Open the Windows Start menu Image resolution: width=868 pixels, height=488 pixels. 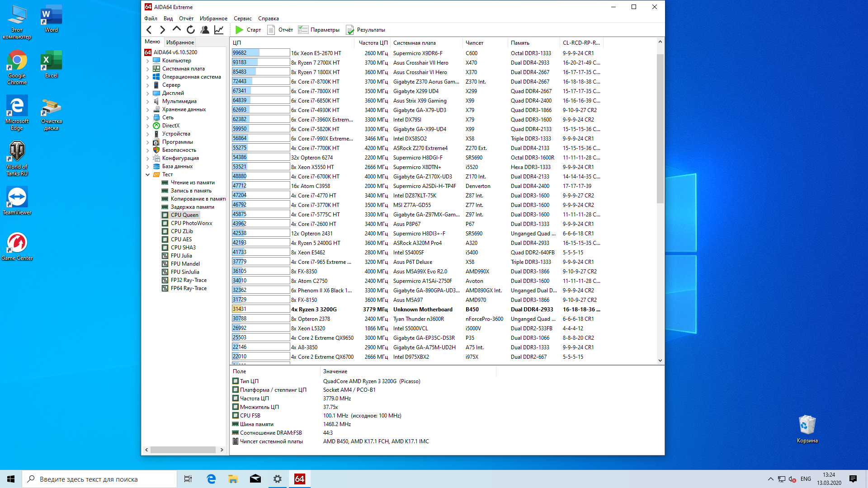click(x=11, y=479)
